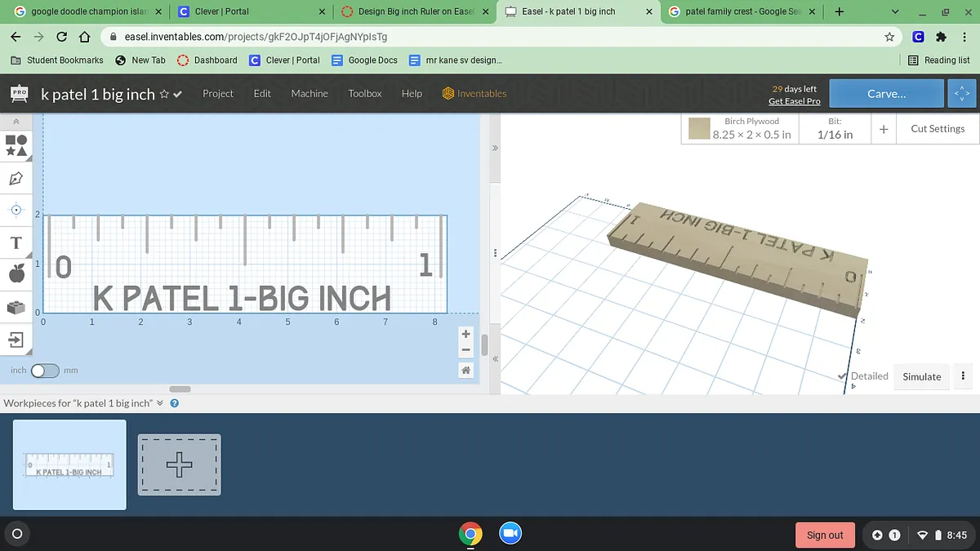
Task: Open the three-dot menu beside Simulate
Action: [963, 376]
